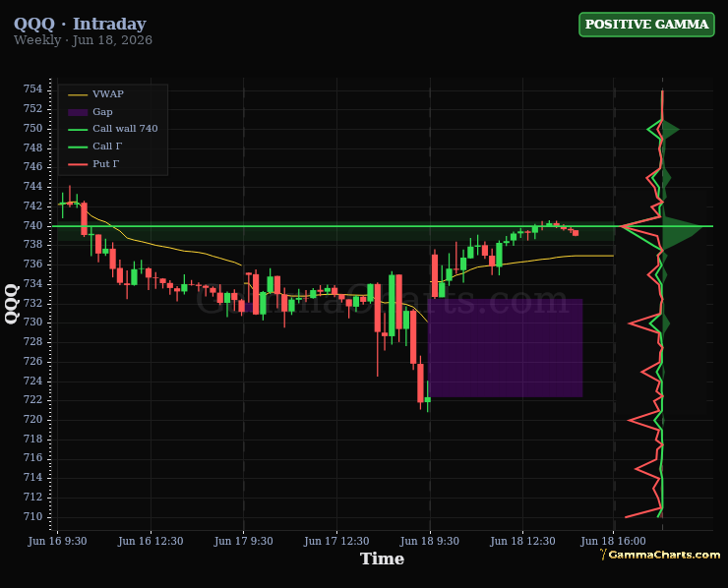Click the 732 y-axis price label
728x588 pixels.
click(x=33, y=303)
